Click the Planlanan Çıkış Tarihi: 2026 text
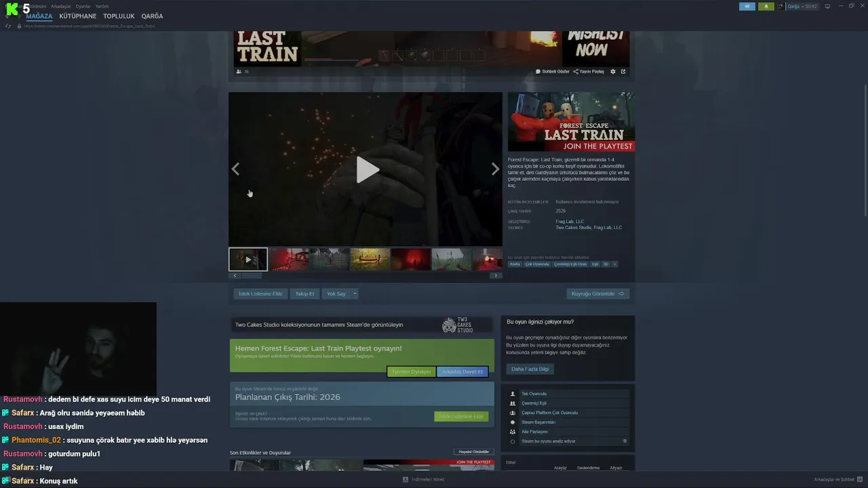 [288, 397]
